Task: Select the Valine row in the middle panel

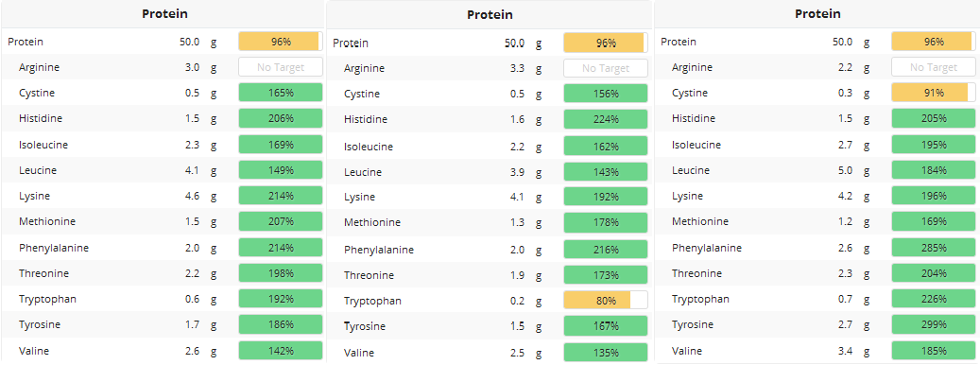Action: tap(490, 352)
